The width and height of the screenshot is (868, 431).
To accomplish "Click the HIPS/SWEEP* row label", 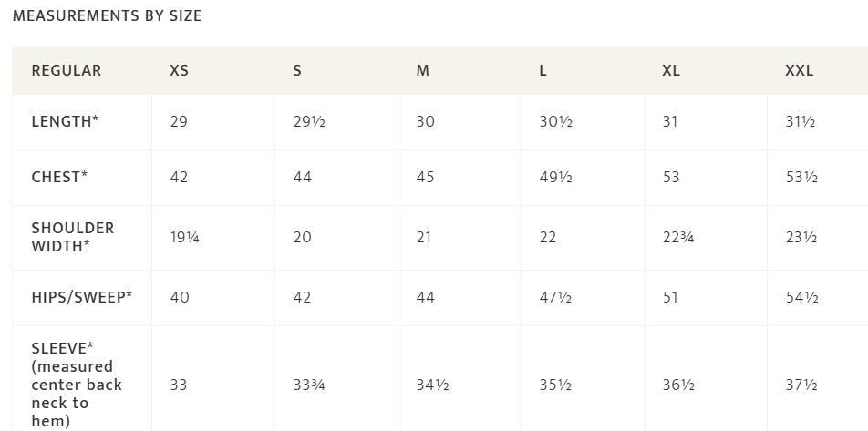I will (x=82, y=297).
